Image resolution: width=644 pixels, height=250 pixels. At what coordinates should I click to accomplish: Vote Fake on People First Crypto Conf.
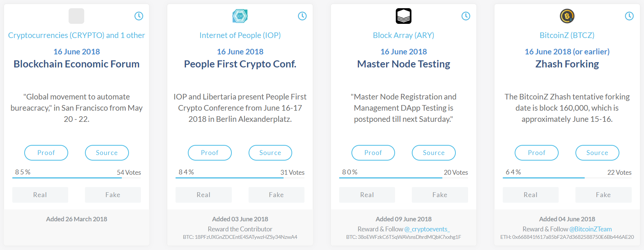[x=276, y=195]
